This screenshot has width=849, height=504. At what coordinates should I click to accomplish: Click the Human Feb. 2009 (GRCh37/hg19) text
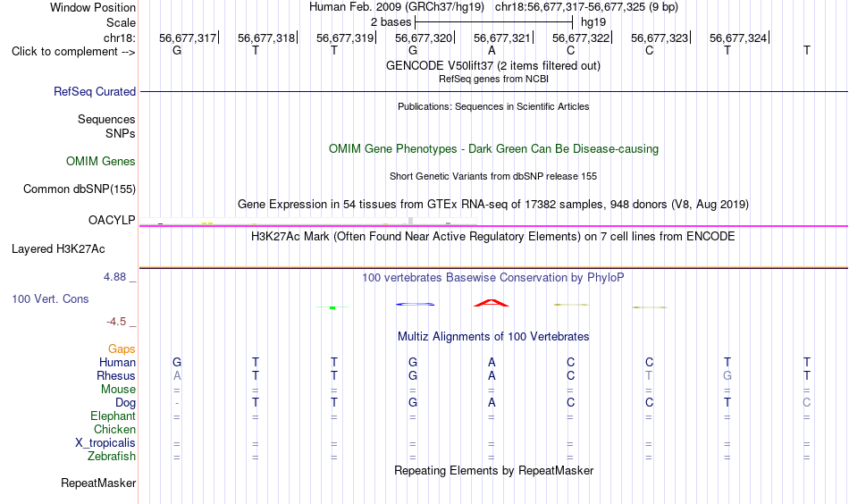[x=397, y=7]
